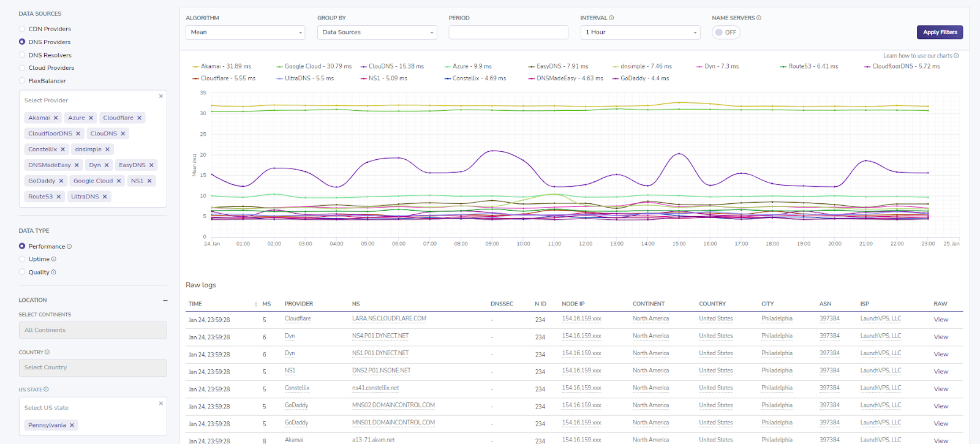Remove the Cloudflare provider tag
The width and height of the screenshot is (980, 444).
[x=139, y=118]
